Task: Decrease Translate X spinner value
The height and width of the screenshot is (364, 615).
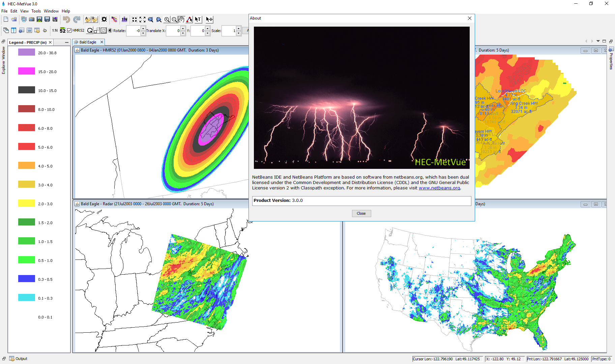Action: click(x=183, y=33)
